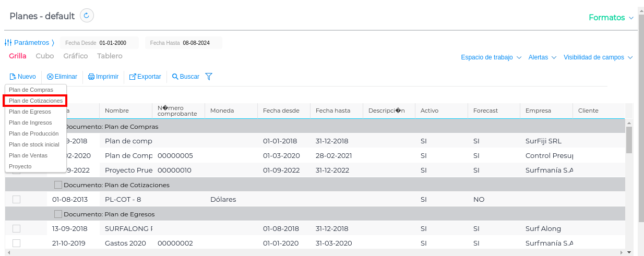Click the refresh icon beside Planes - default
The height and width of the screenshot is (256, 644).
[87, 16]
